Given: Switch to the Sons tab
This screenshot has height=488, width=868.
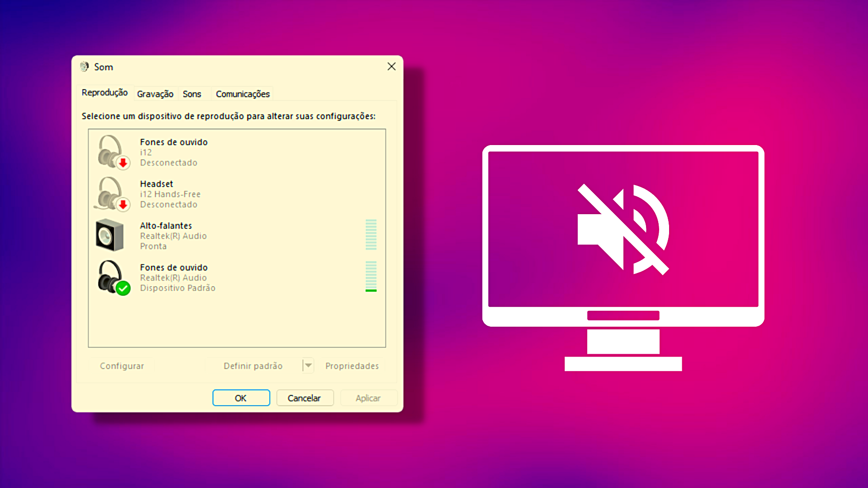Looking at the screenshot, I should (x=192, y=94).
